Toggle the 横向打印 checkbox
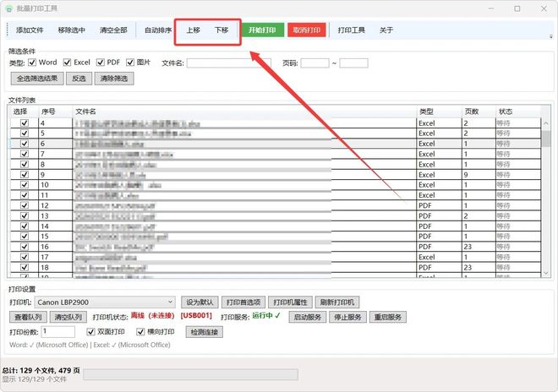The image size is (558, 392). coord(140,332)
